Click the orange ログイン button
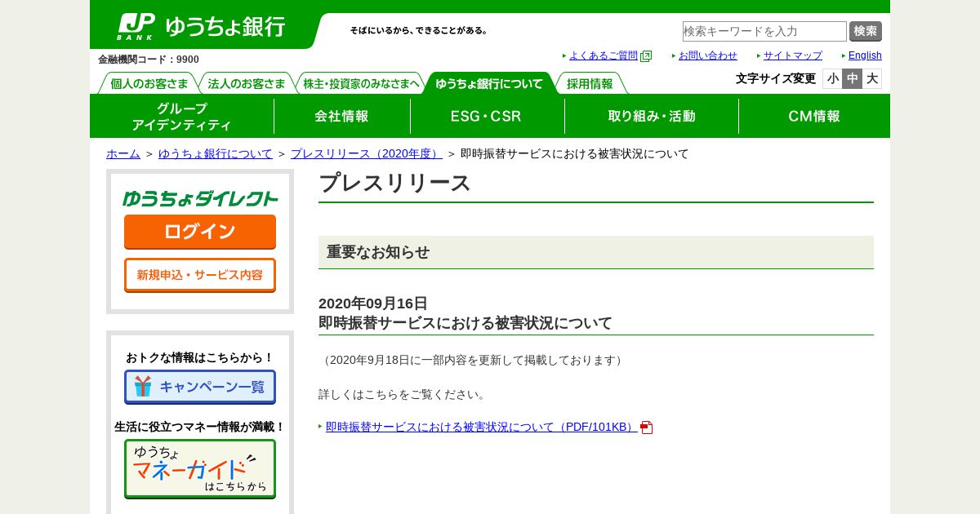 click(200, 232)
